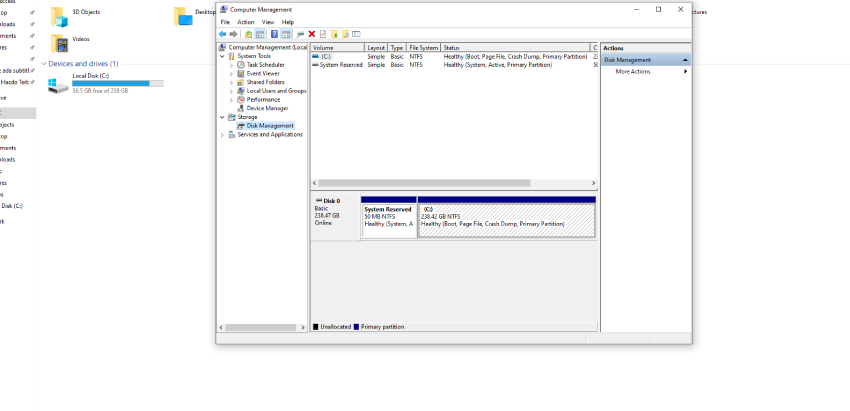
Task: Click the Storage node icon
Action: (x=232, y=117)
